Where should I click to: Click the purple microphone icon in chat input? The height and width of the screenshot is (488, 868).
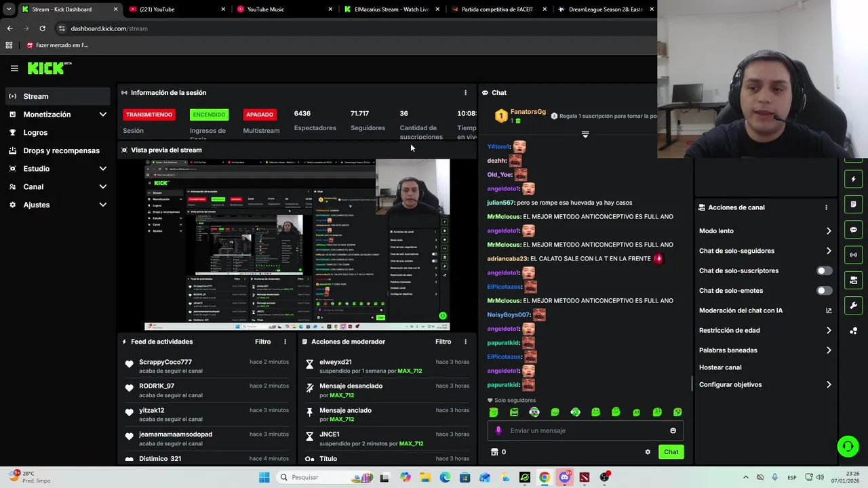pos(498,430)
